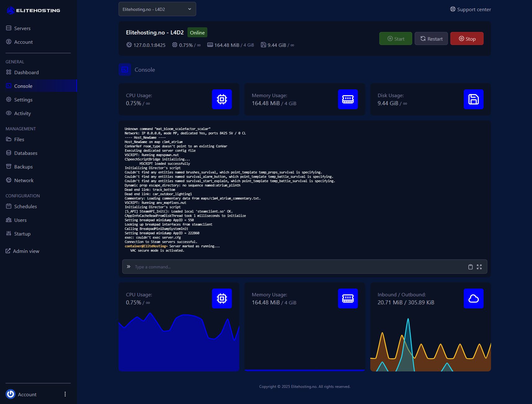Click the Settings gear icon
The width and height of the screenshot is (532, 404).
point(9,99)
